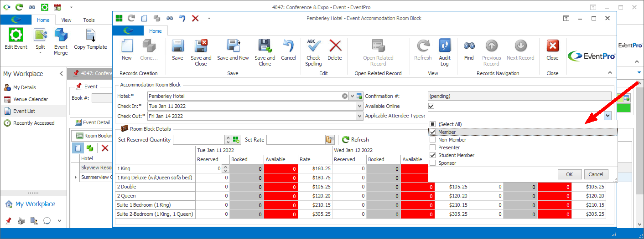Screen dimensions: 644x239
Task: Select the Save and New button
Action: [233, 50]
